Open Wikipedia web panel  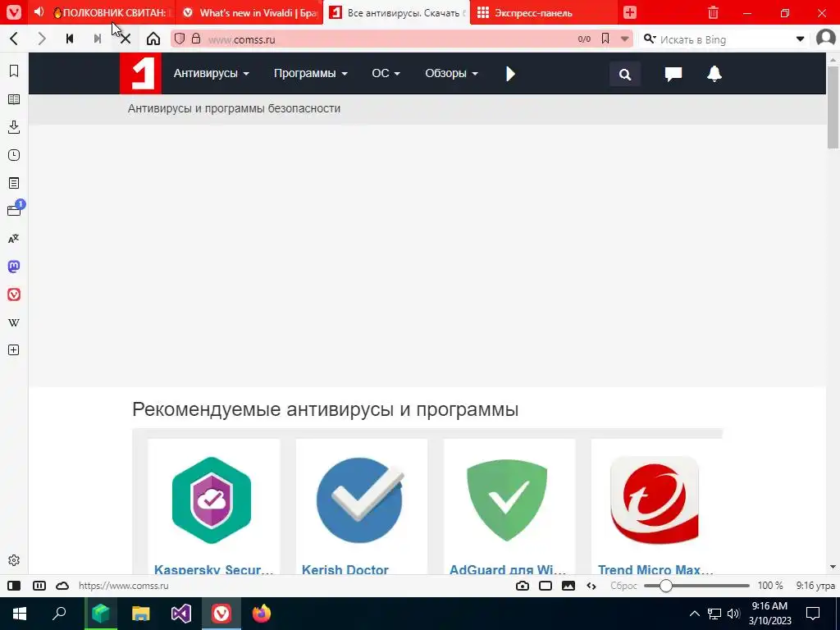(x=14, y=322)
